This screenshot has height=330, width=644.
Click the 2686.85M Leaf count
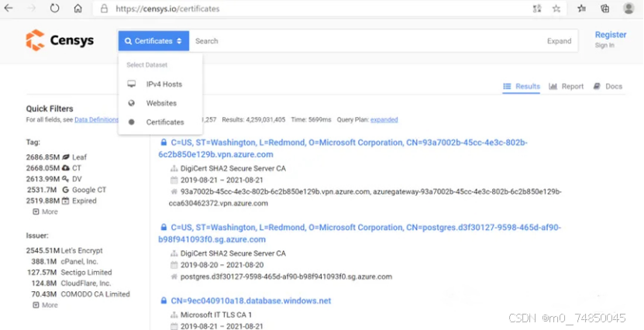coord(43,157)
